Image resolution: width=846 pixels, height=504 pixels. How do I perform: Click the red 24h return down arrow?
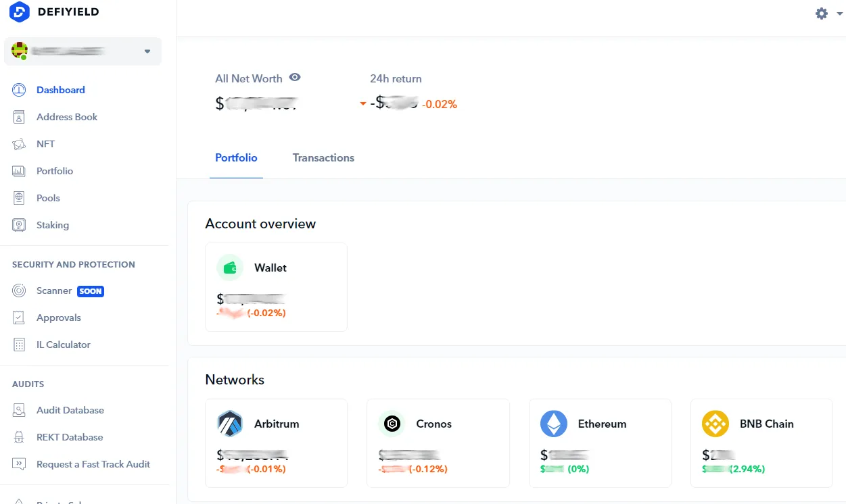click(362, 103)
